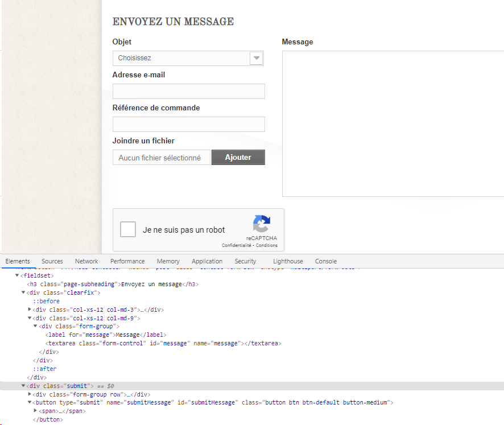The image size is (504, 425).
Task: Switch to the Sources tab
Action: (x=52, y=261)
